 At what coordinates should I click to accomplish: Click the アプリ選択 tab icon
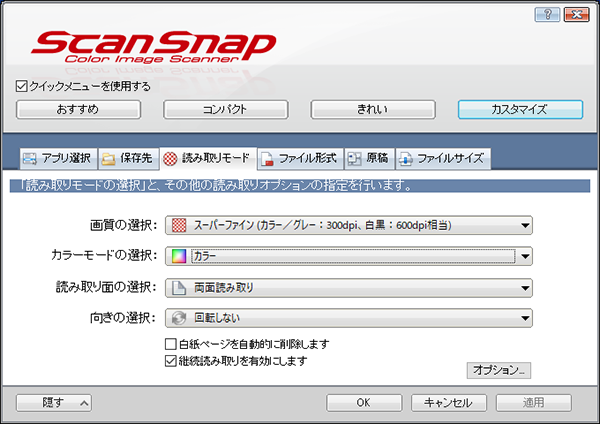point(30,158)
